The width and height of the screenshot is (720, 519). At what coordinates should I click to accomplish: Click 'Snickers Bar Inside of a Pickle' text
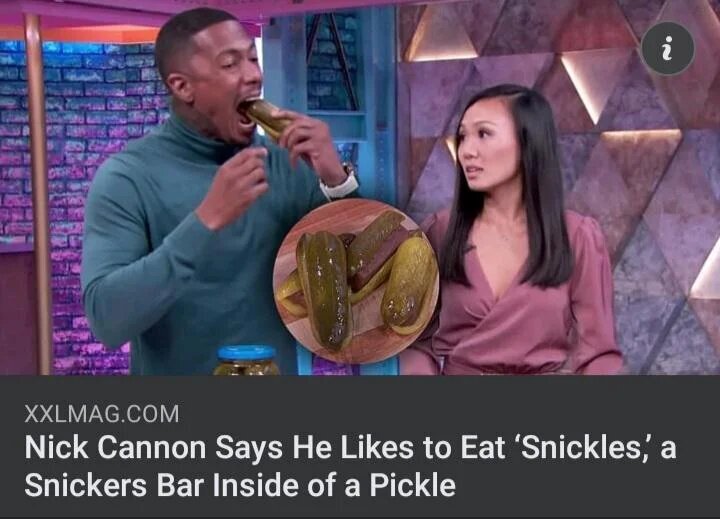click(240, 485)
